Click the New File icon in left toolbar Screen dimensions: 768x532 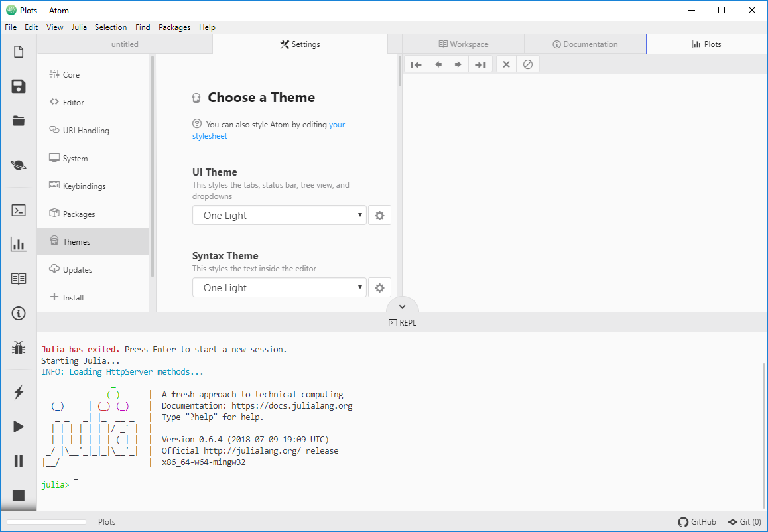[x=19, y=52]
